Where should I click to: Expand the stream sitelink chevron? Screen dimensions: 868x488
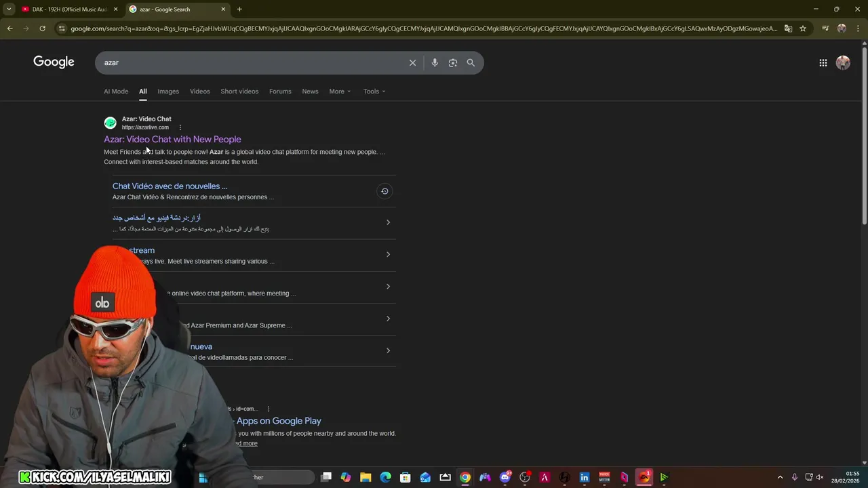[388, 254]
